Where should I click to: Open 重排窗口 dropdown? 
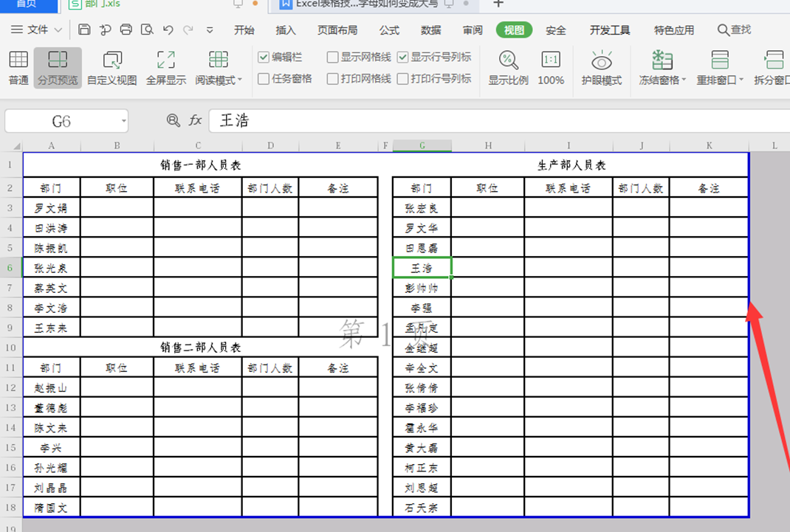click(x=719, y=67)
